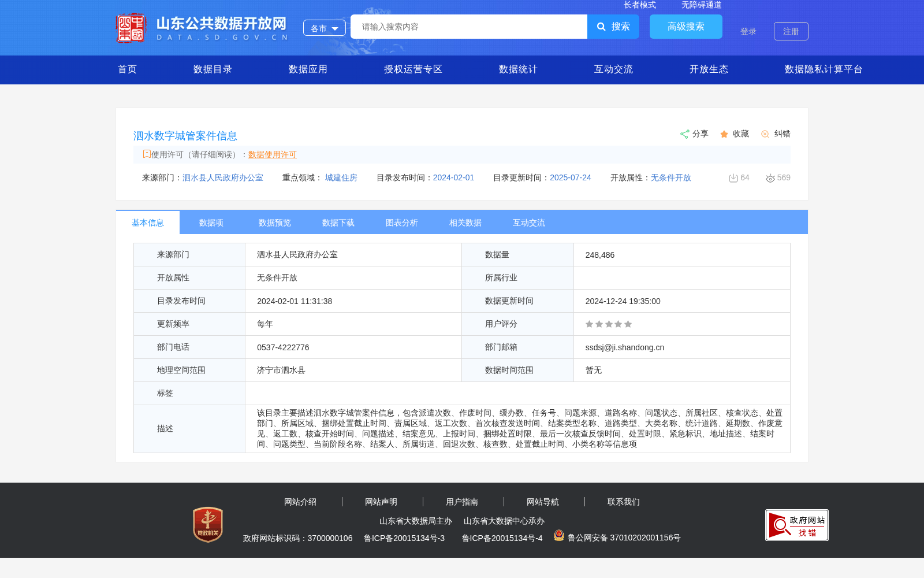Click the view count eye icon beside 569
924x578 pixels.
(x=770, y=178)
